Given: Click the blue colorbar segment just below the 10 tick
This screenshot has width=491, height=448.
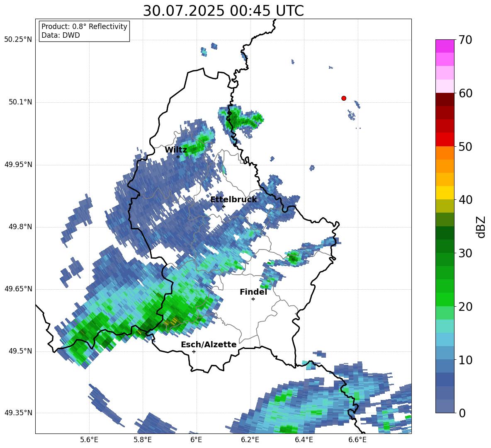Looking at the screenshot, I should point(445,366).
